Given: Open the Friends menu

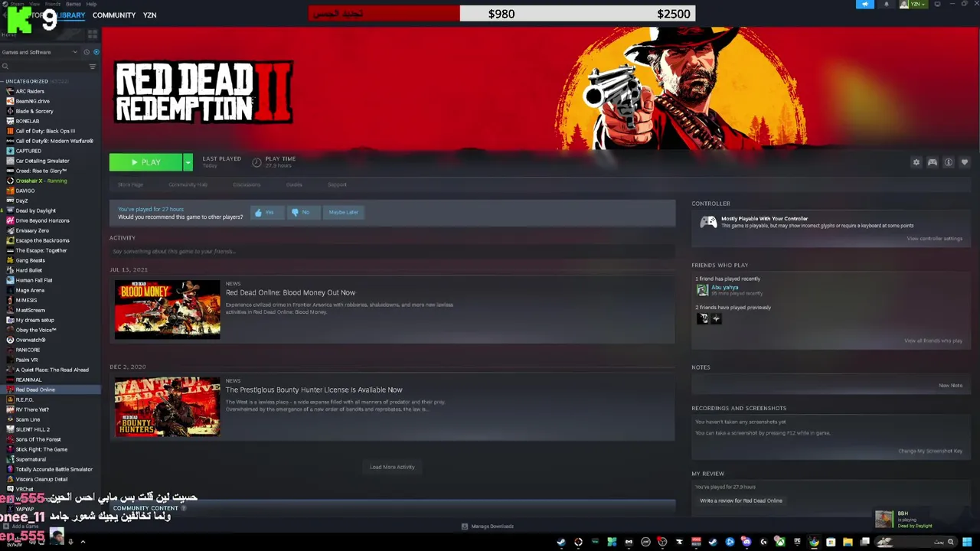Looking at the screenshot, I should click(52, 4).
